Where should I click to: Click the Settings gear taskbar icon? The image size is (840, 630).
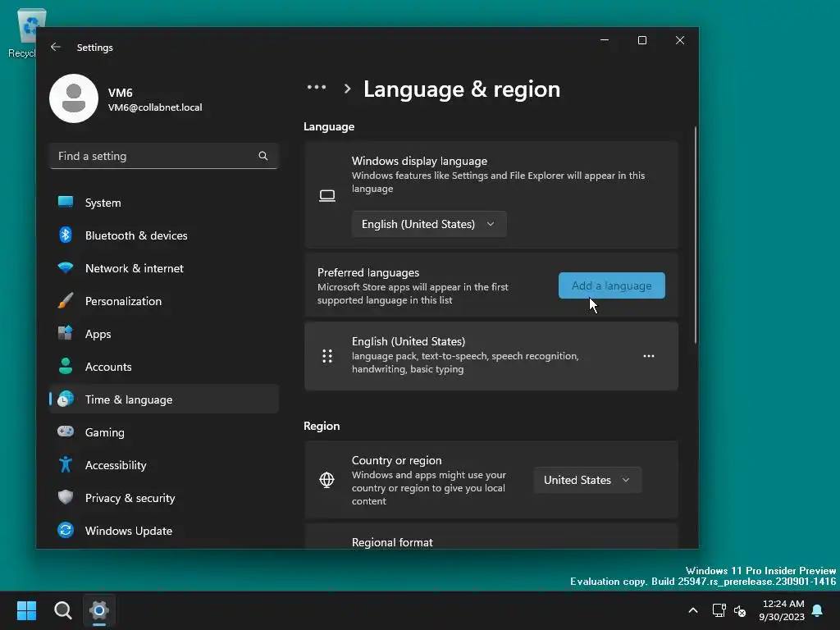click(x=99, y=610)
